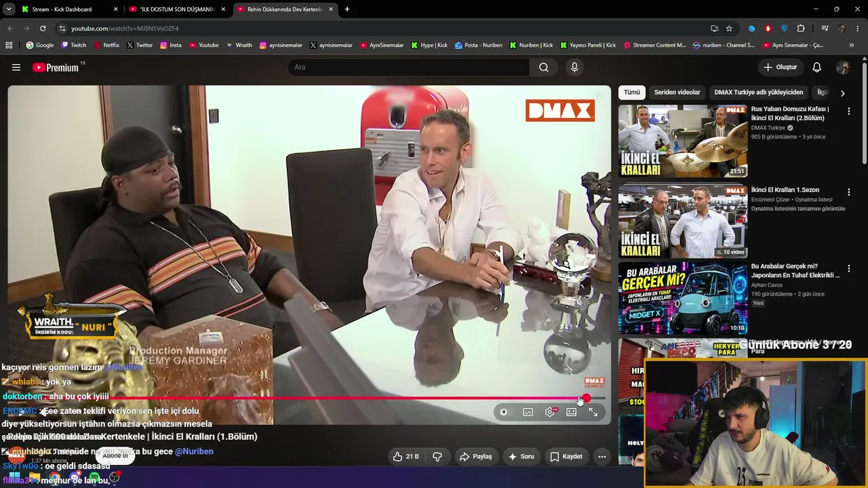Like the video with thumbs up

[406, 457]
